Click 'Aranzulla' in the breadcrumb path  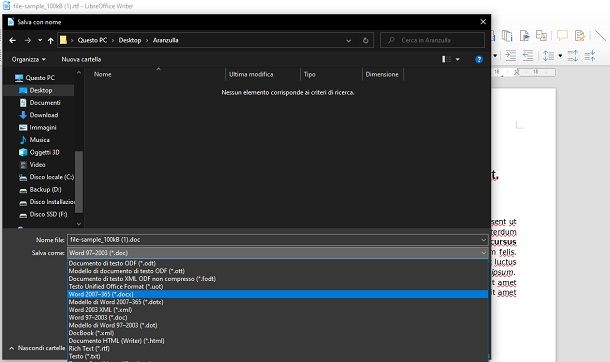click(165, 40)
